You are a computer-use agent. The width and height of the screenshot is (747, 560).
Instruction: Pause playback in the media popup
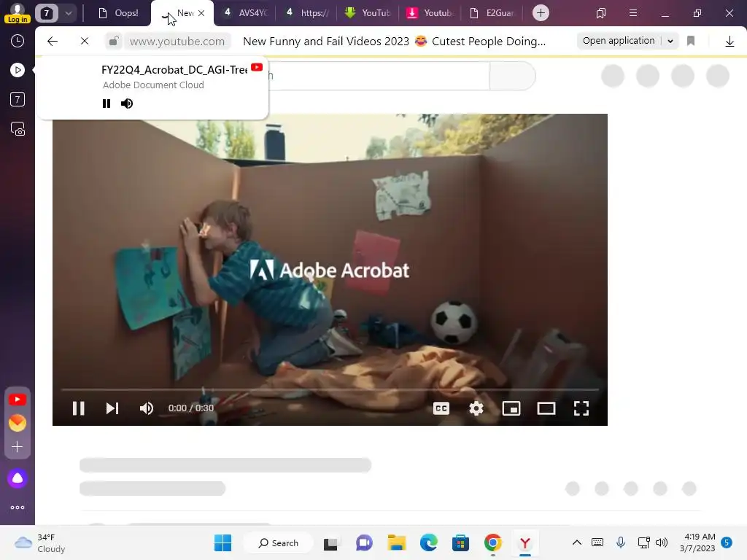click(107, 104)
